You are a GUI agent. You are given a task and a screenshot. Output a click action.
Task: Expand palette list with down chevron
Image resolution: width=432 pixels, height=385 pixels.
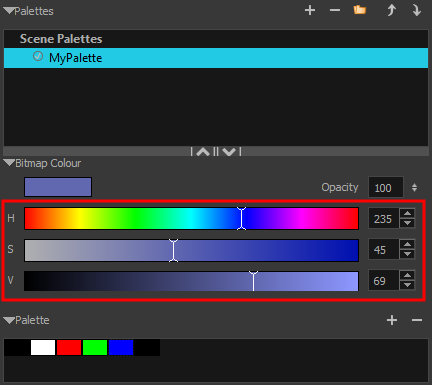(229, 152)
